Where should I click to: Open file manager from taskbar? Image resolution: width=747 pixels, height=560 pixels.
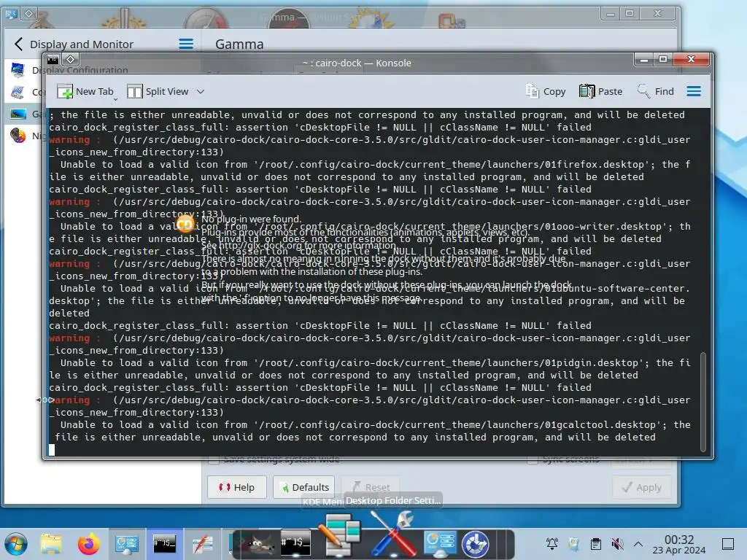pos(51,544)
